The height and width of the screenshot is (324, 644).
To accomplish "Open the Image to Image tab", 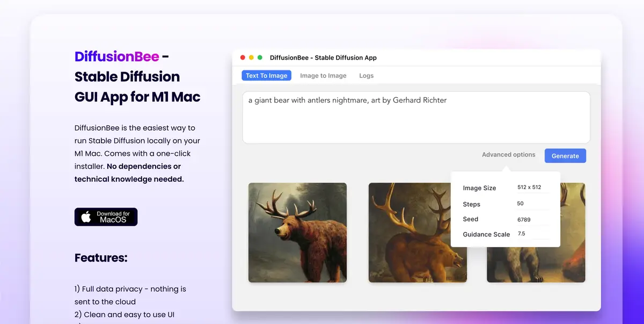I will pos(323,76).
